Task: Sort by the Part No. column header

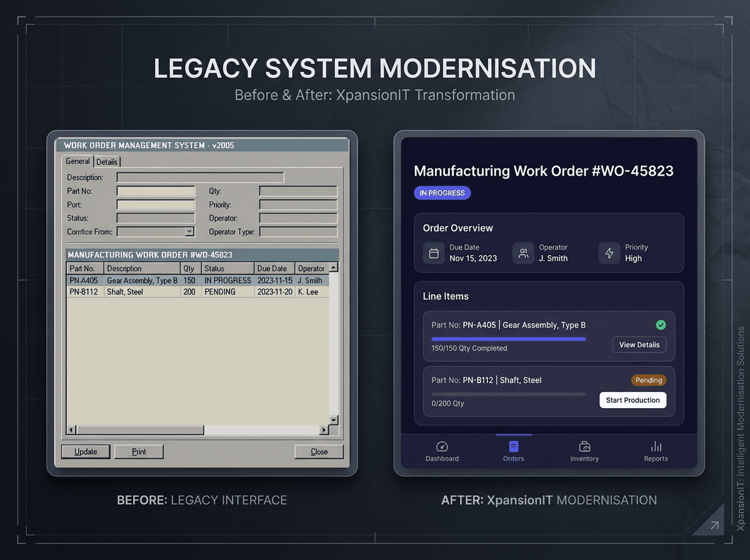Action: [x=86, y=268]
